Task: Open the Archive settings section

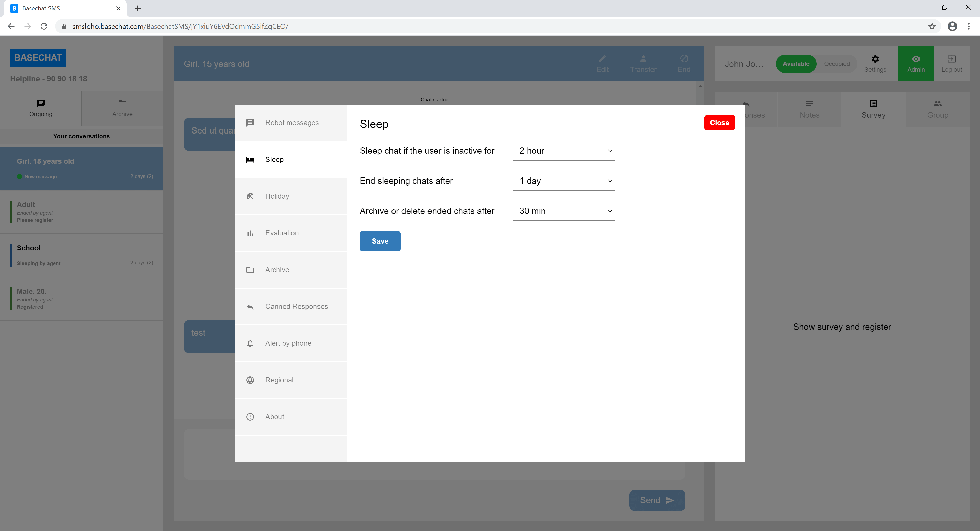Action: click(291, 270)
